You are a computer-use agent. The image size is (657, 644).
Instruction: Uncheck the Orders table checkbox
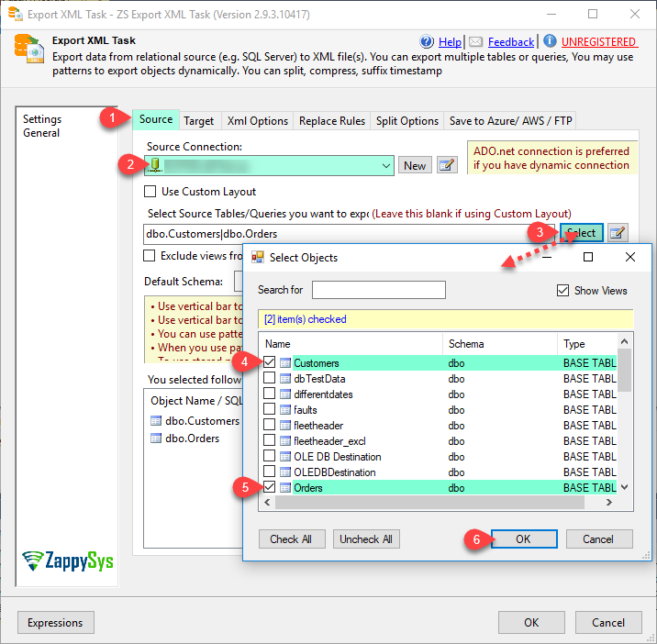click(270, 487)
